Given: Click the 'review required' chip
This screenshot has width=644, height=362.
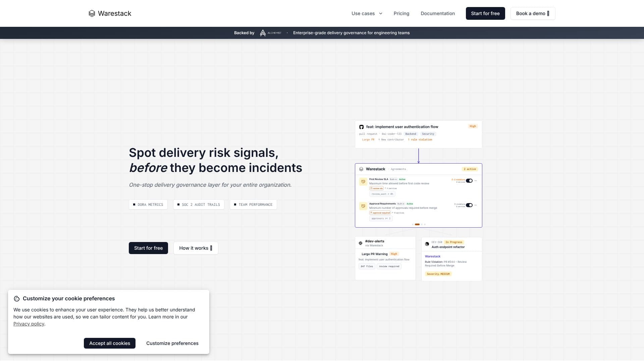Looking at the screenshot, I should [389, 266].
